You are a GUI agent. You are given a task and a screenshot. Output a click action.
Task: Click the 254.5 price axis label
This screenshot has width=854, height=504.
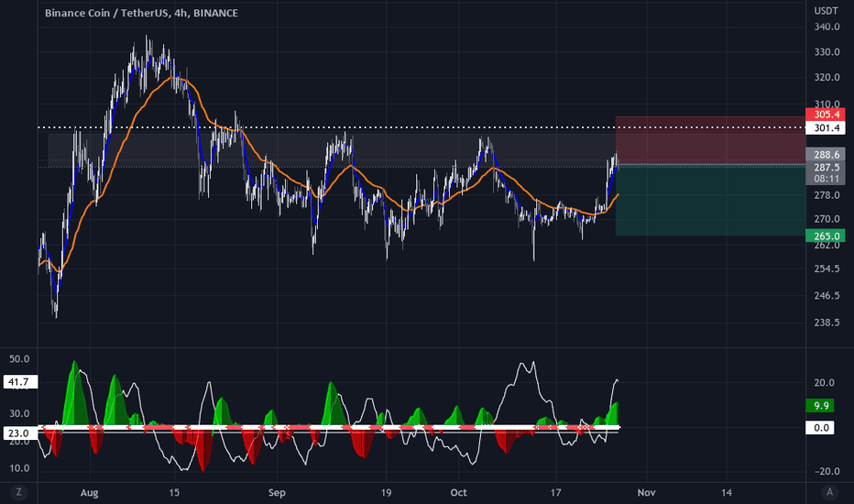827,268
